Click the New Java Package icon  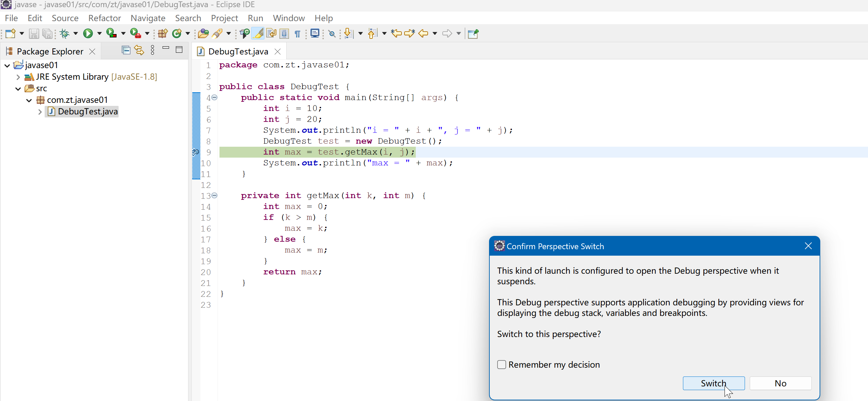[163, 33]
